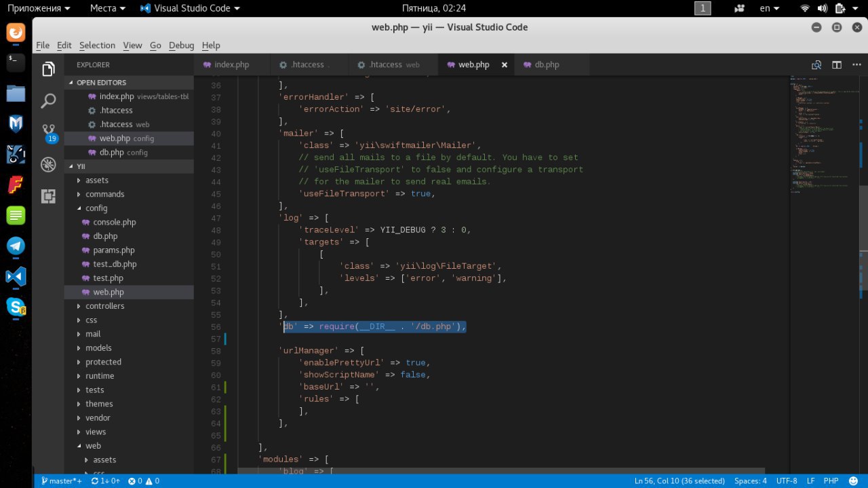Open the Selection menu

click(97, 45)
